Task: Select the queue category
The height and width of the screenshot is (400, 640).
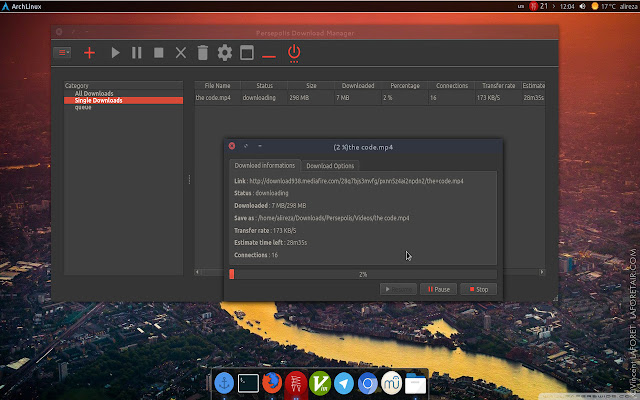Action: tap(83, 106)
